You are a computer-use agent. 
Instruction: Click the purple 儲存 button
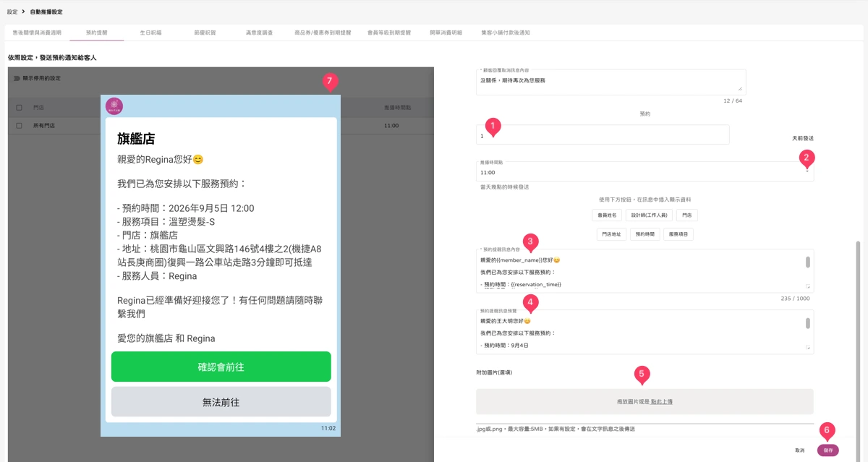(x=828, y=450)
